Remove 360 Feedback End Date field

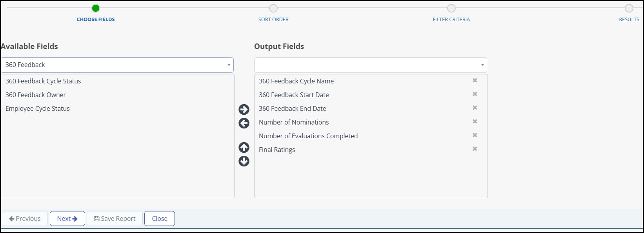tap(475, 108)
